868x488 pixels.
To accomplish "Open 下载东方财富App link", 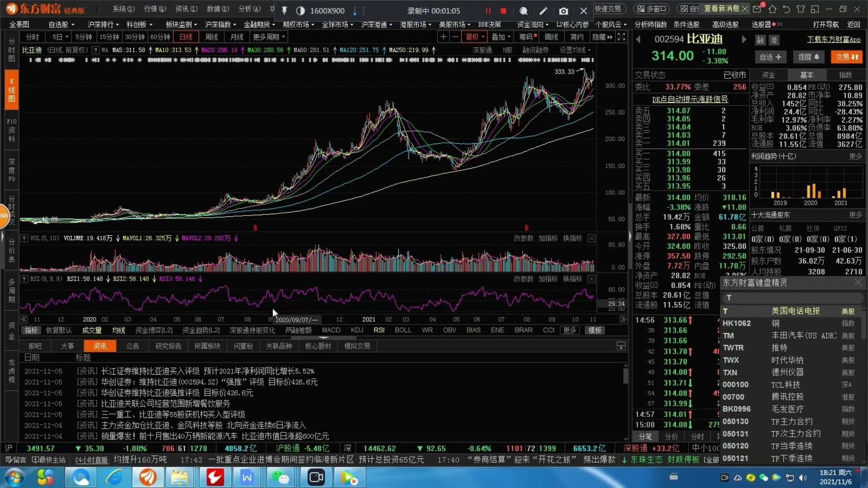I will [x=834, y=40].
